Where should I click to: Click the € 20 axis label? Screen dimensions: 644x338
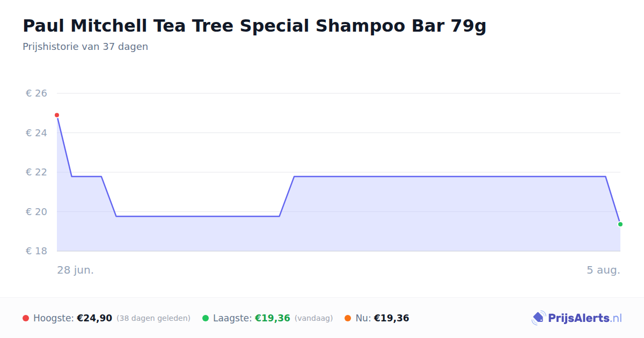click(x=36, y=211)
